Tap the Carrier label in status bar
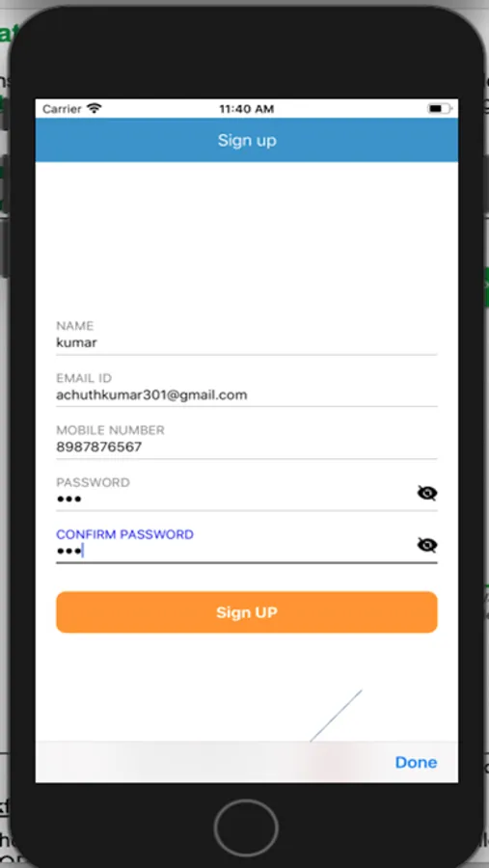 tap(62, 109)
